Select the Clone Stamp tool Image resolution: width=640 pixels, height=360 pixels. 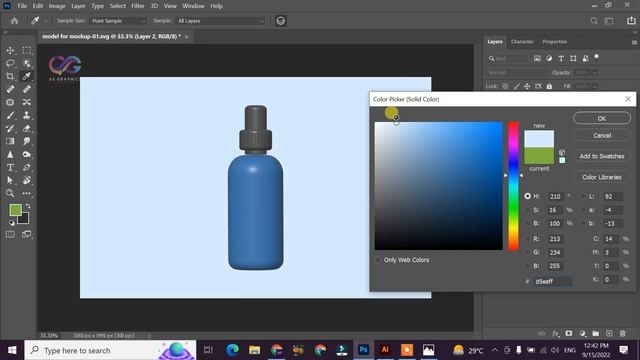(27, 116)
